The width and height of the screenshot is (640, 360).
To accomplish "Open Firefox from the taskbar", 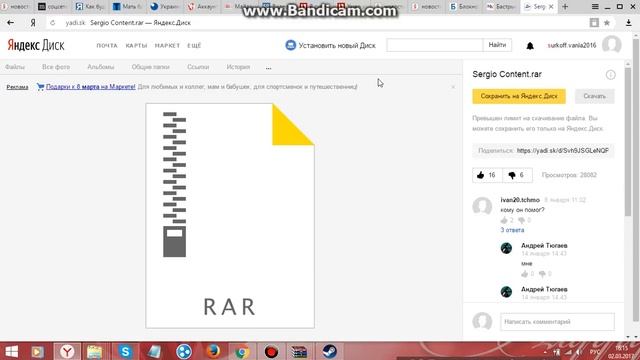I will 213,351.
